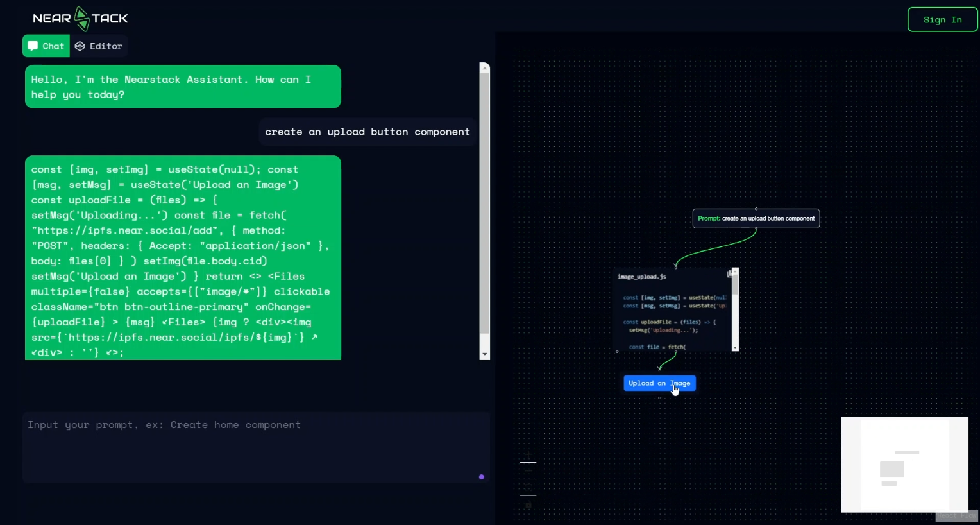Zoom in on the flow canvas

pyautogui.click(x=528, y=454)
